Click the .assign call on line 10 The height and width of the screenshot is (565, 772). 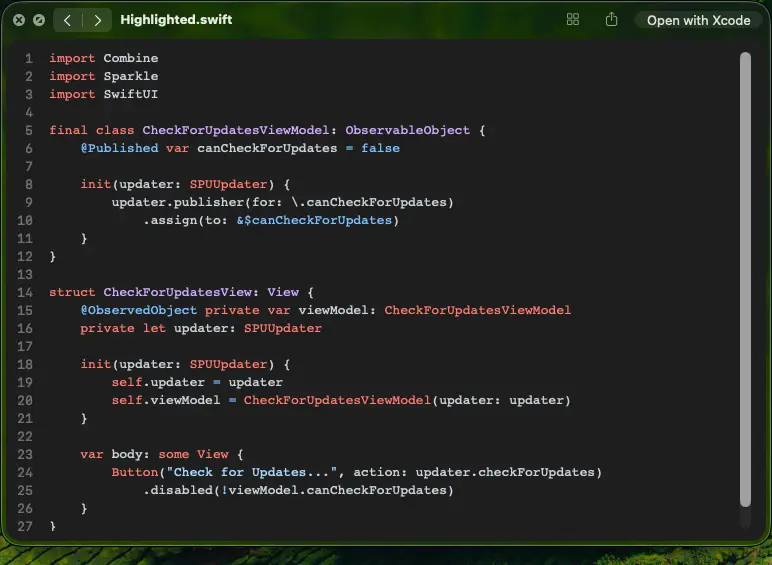173,220
